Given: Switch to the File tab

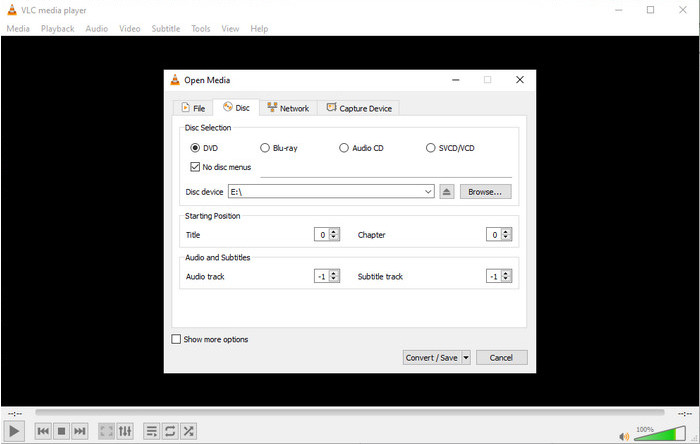Looking at the screenshot, I should pyautogui.click(x=193, y=108).
